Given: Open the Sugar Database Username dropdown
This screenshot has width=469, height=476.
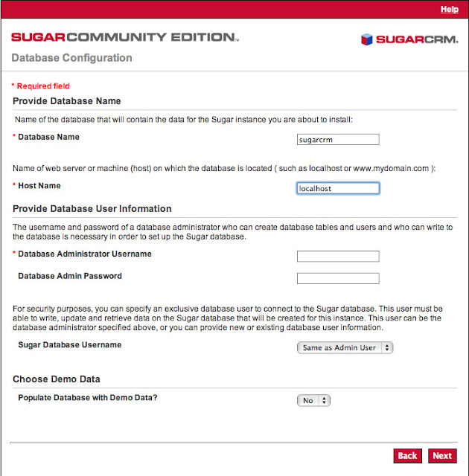Looking at the screenshot, I should coord(345,347).
